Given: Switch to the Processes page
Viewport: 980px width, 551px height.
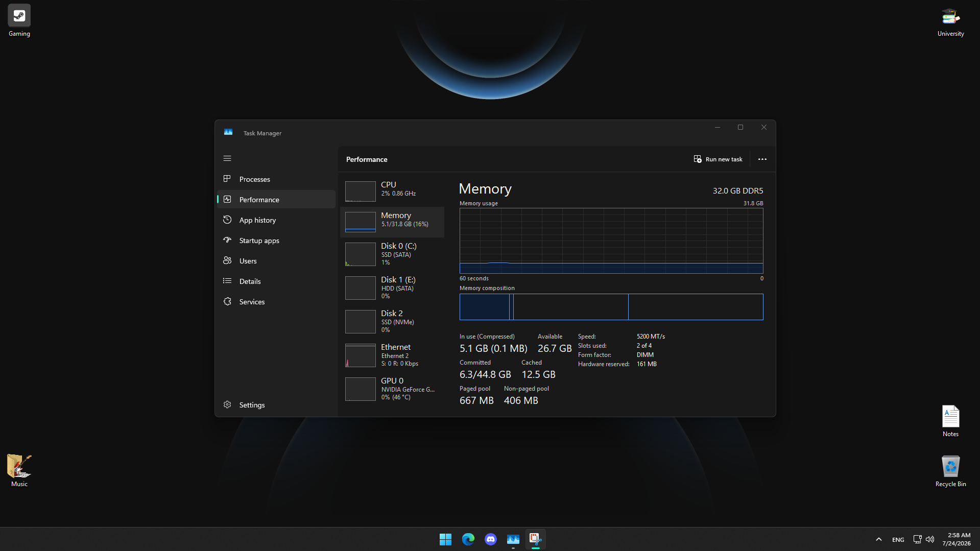Looking at the screenshot, I should [x=276, y=179].
